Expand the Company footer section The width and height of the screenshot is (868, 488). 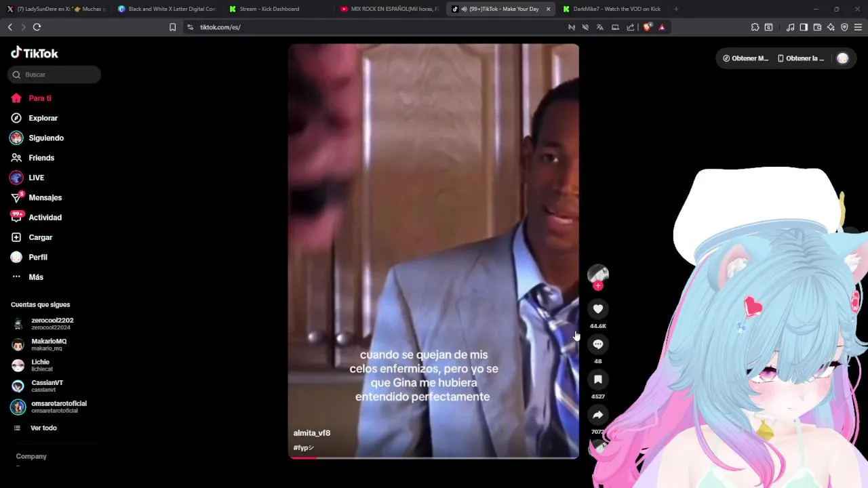tap(31, 456)
